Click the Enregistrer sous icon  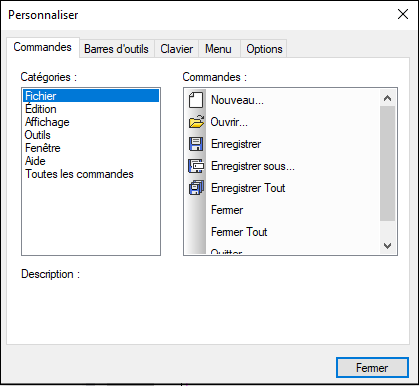point(196,166)
